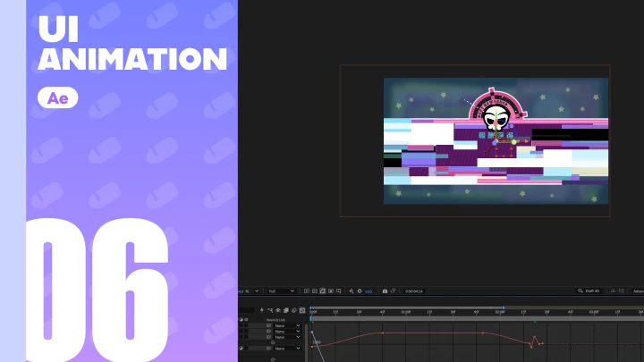Toggle the Fast Previews icon in viewer
Image resolution: width=644 pixels, height=362 pixels.
307,291
